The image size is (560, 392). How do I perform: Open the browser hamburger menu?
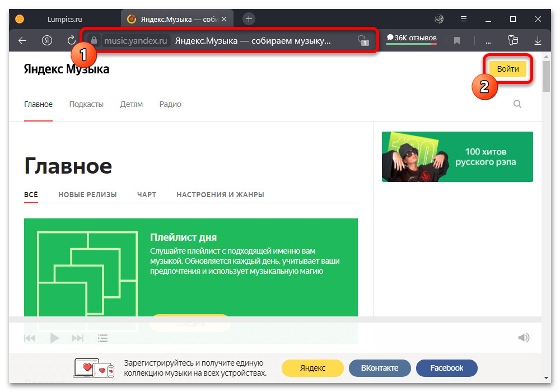(x=463, y=19)
